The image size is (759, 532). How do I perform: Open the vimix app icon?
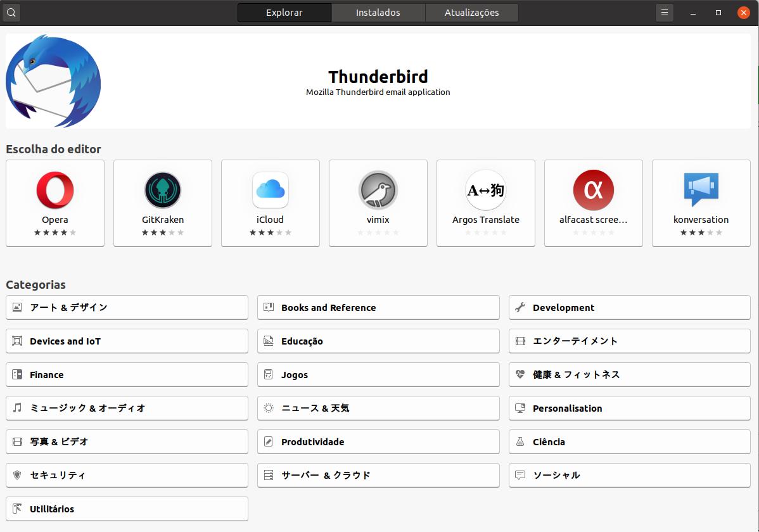378,190
